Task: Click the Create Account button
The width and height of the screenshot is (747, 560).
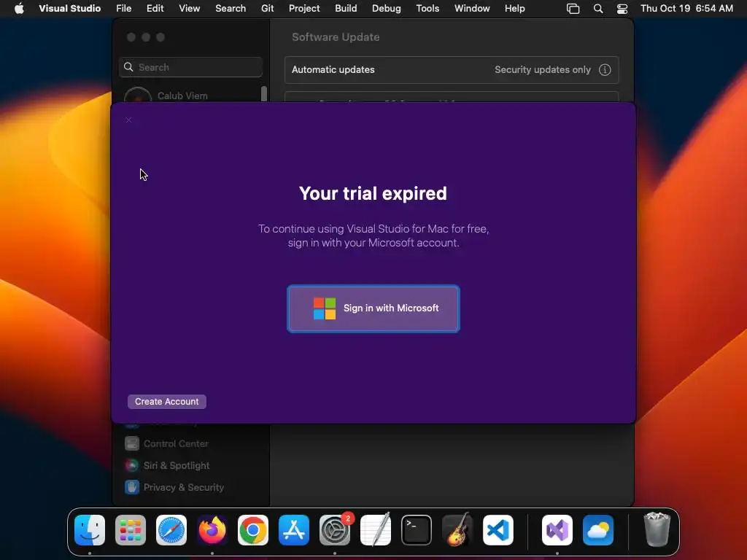Action: (167, 402)
